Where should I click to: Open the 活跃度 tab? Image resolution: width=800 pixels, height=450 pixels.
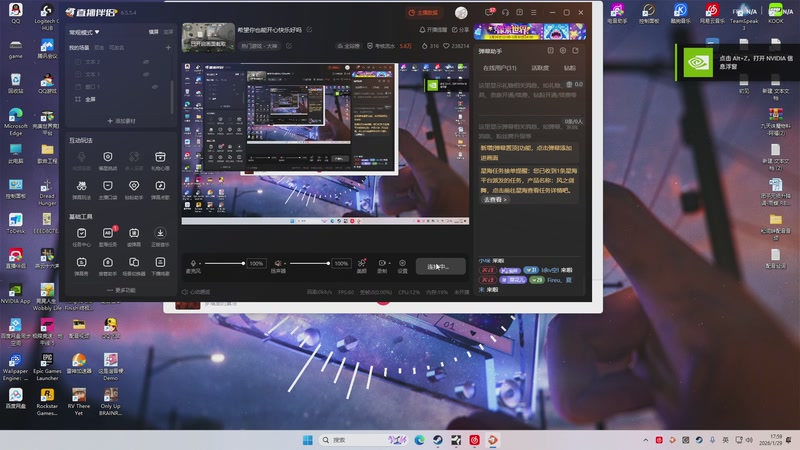coord(540,68)
